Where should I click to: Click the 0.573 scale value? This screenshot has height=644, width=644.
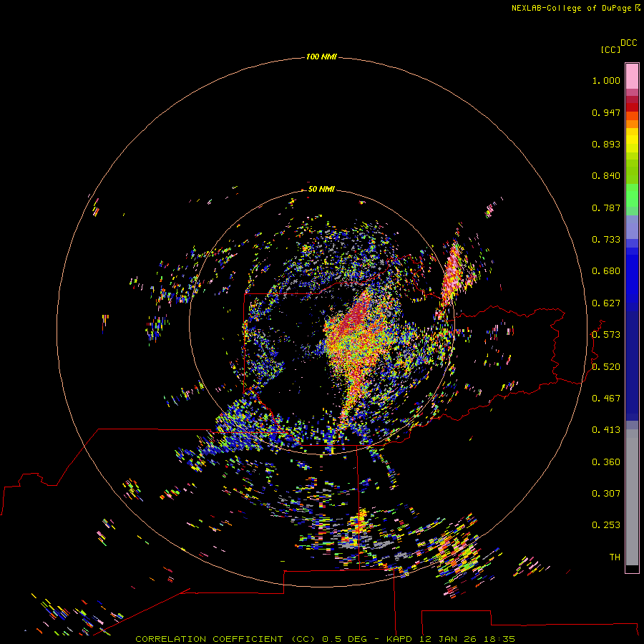pos(606,335)
